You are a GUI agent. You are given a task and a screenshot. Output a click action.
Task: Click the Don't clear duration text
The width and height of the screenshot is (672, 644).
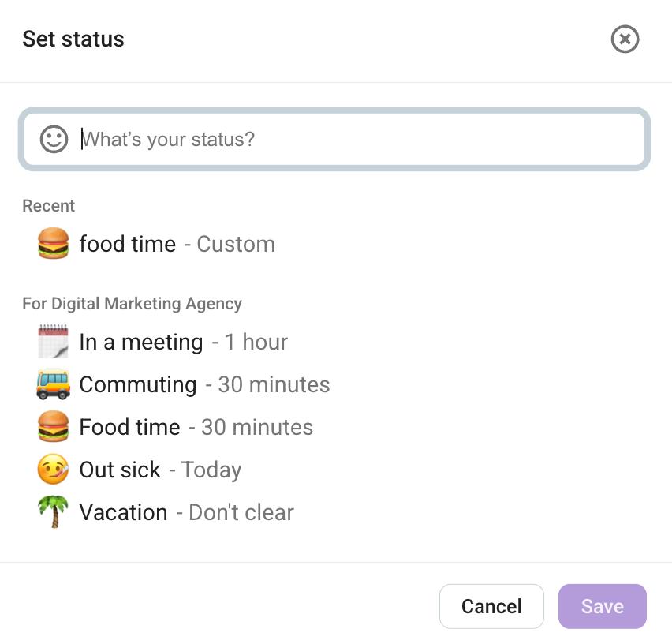click(241, 512)
